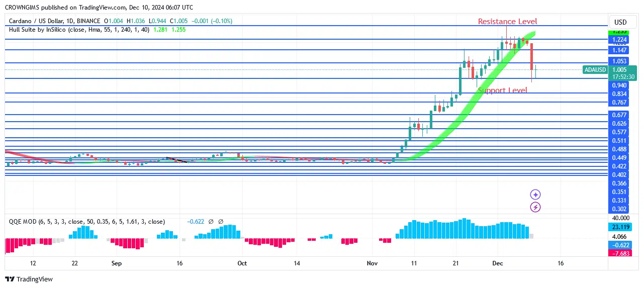
Task: Click the purple star event icon
Action: [x=535, y=195]
